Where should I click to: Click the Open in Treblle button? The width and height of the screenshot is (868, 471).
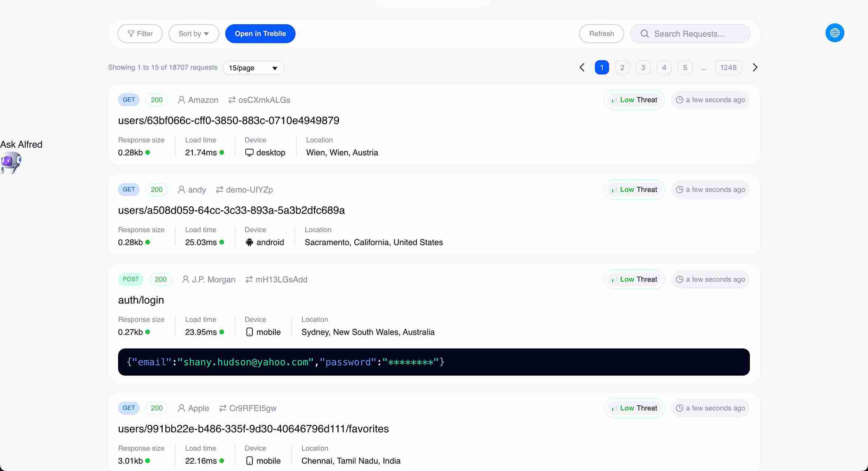tap(260, 34)
